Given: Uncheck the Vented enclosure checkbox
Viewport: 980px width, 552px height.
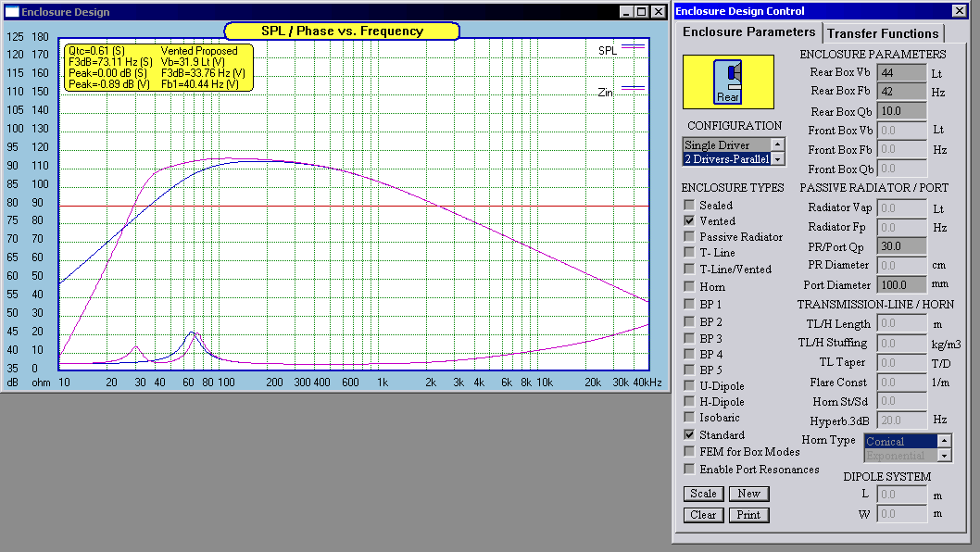Looking at the screenshot, I should coord(689,221).
